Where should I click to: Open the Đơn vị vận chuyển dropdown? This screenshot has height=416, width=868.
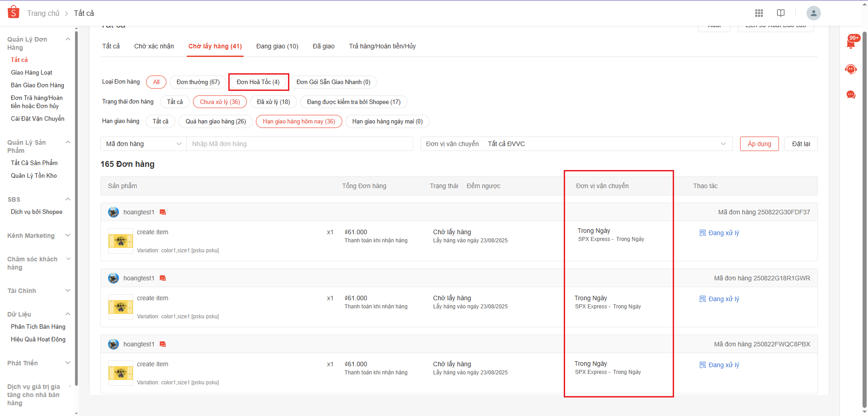pos(576,144)
